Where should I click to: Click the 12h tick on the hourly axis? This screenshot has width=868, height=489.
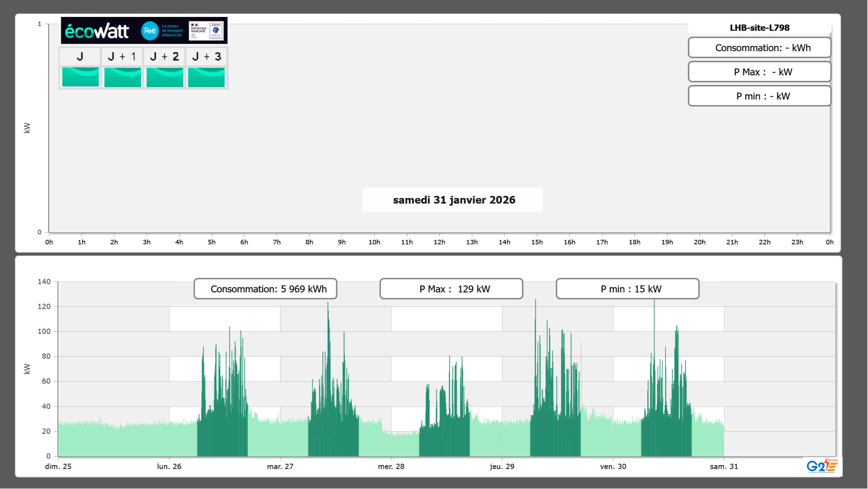click(x=439, y=242)
